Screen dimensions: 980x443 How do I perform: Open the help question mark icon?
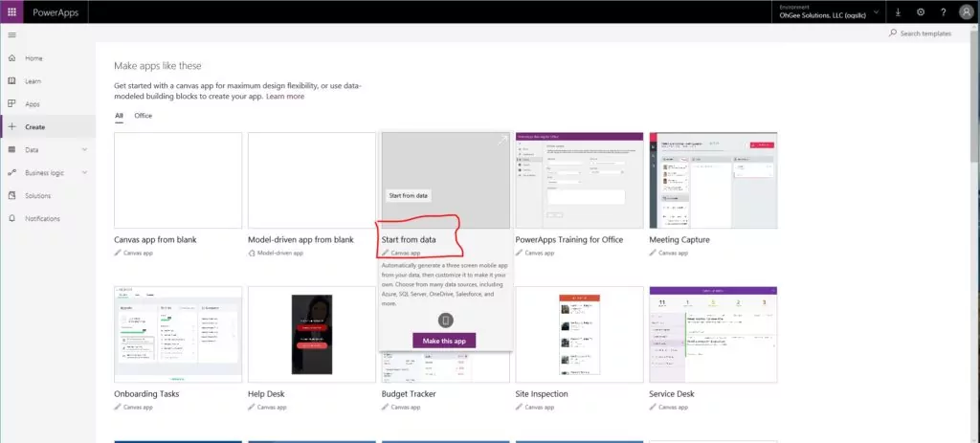943,11
